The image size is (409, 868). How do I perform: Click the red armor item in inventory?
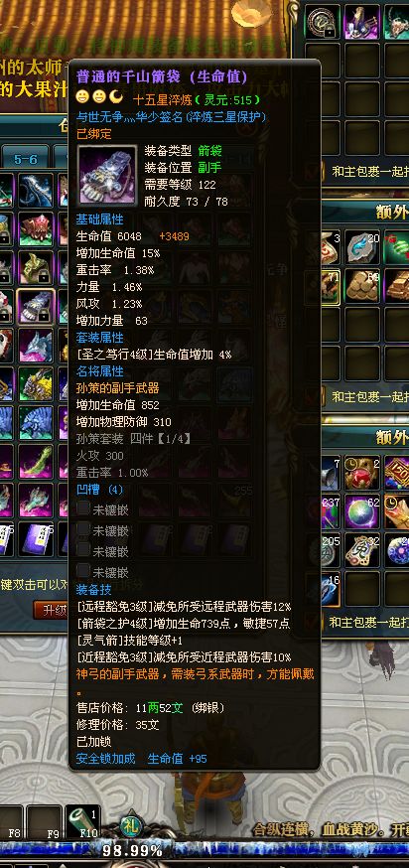(x=36, y=229)
